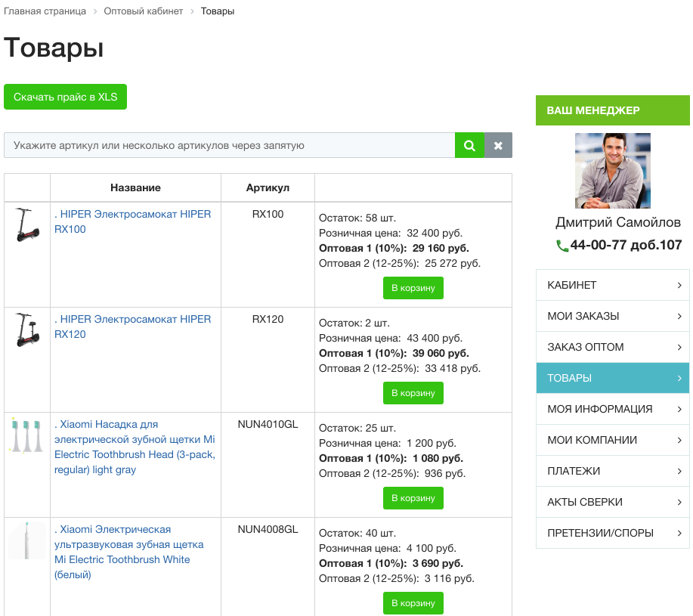This screenshot has width=693, height=616.
Task: Click retail price 43 400 руб.
Action: click(435, 339)
